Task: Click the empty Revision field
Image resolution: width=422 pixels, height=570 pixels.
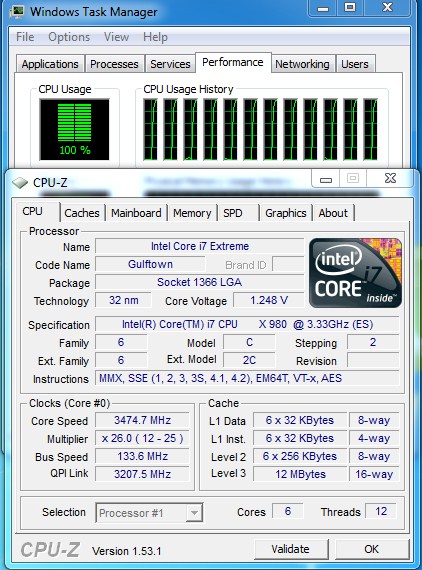Action: tap(373, 360)
